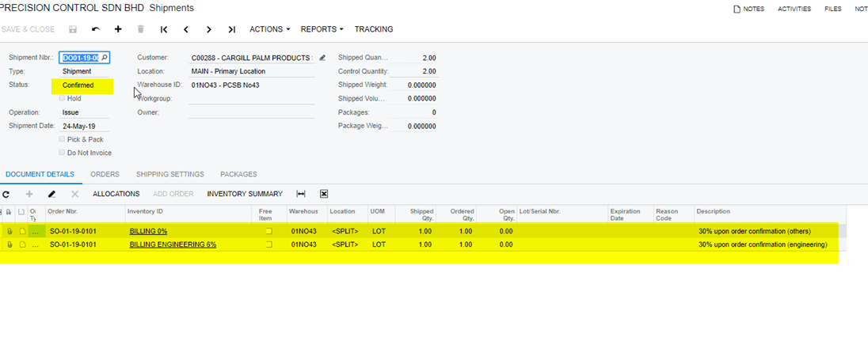Click pencil icon next to Customer field
Image resolution: width=868 pixels, height=337 pixels.
pos(322,58)
